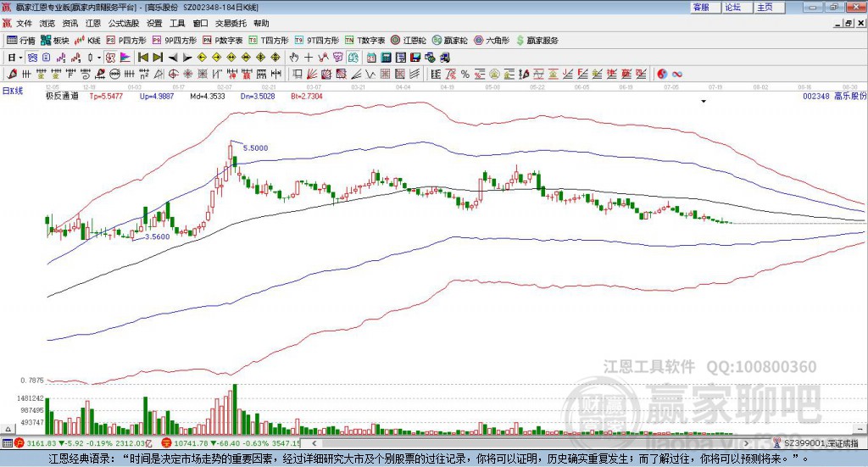Image resolution: width=868 pixels, height=467 pixels.
Task: Click the 日K线 chart label
Action: pyautogui.click(x=12, y=92)
